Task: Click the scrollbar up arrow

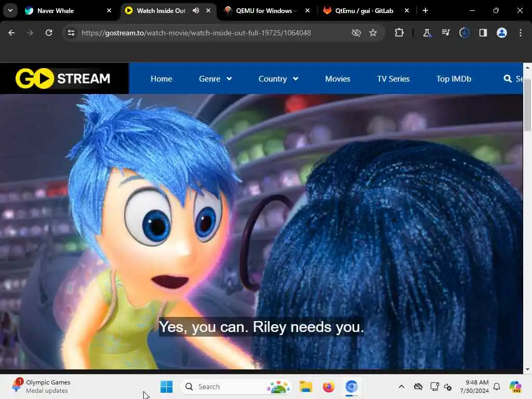Action: coord(527,68)
